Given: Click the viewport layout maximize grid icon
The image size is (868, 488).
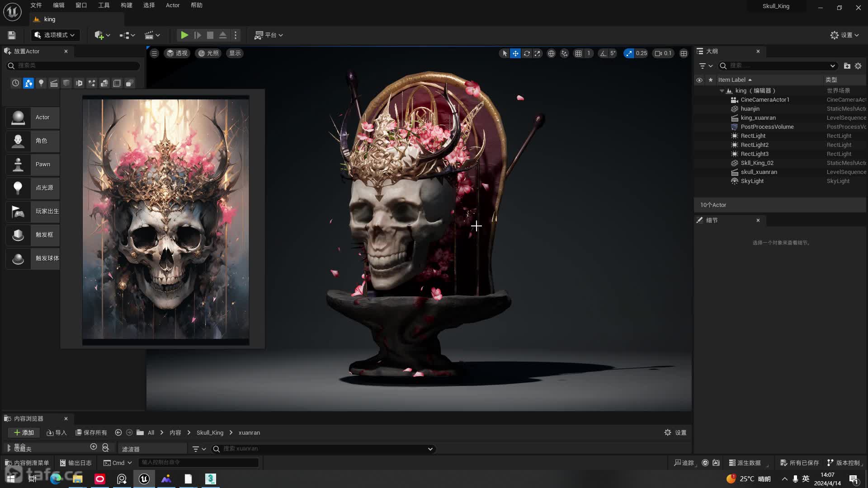Looking at the screenshot, I should pyautogui.click(x=684, y=53).
